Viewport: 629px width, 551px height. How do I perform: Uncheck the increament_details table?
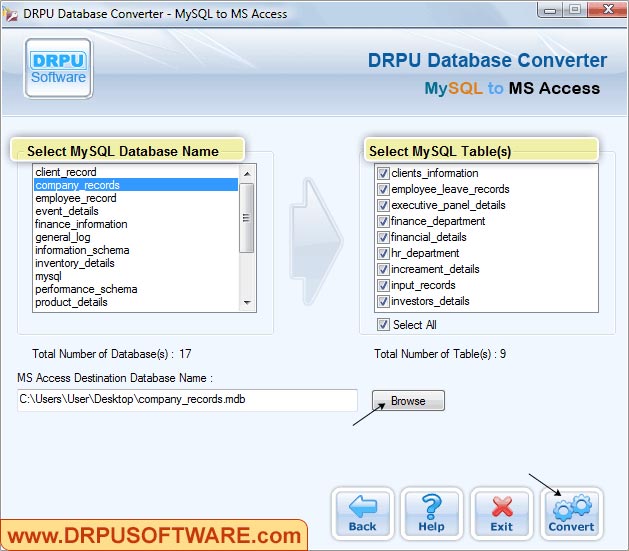(x=383, y=269)
